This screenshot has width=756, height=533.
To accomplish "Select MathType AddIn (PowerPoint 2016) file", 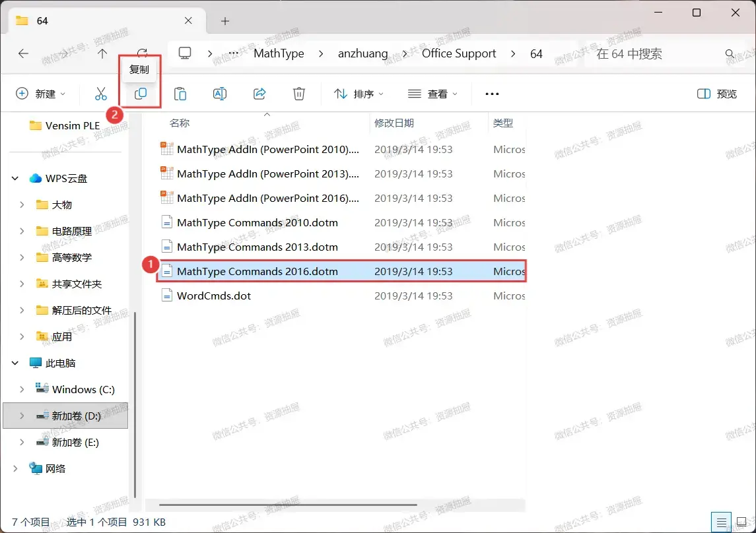I will (342, 199).
